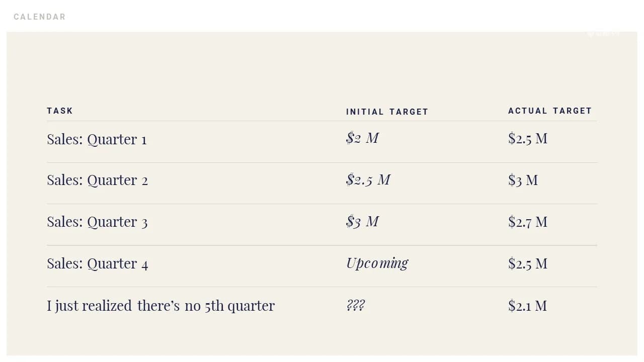This screenshot has width=644, height=362.
Task: Click the Sales: Quarter 4 row label
Action: click(x=98, y=264)
